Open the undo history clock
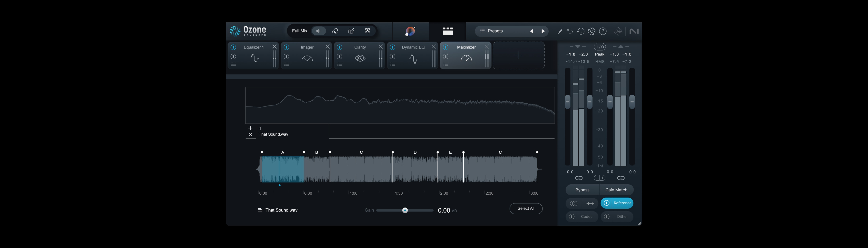 pos(580,31)
